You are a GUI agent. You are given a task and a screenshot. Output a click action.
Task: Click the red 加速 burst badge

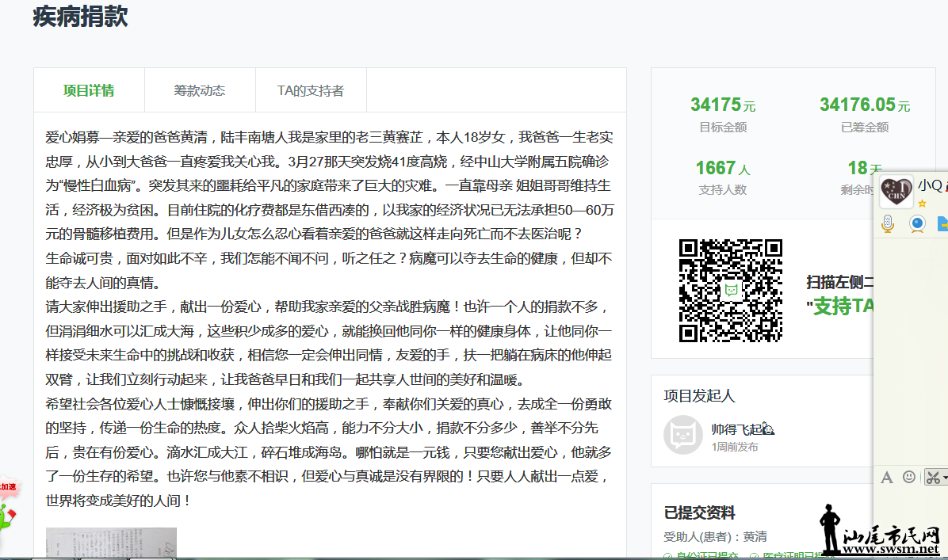(x=9, y=487)
